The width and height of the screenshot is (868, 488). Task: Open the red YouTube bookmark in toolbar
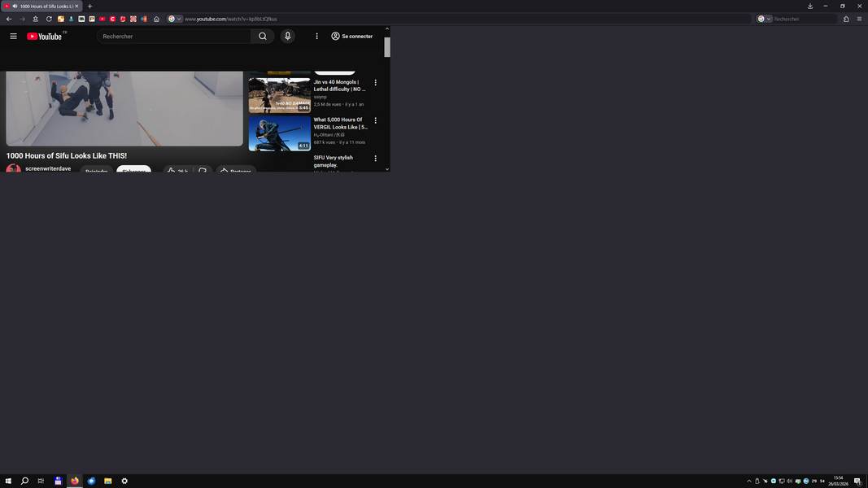103,19
